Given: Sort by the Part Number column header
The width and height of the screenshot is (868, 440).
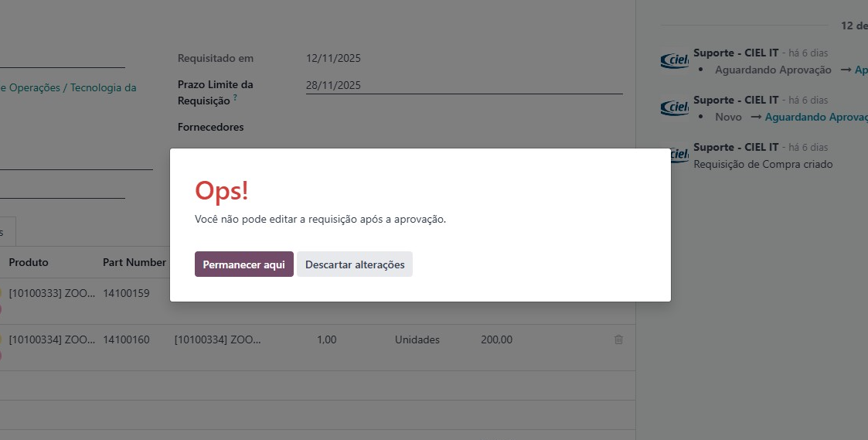Looking at the screenshot, I should (134, 262).
